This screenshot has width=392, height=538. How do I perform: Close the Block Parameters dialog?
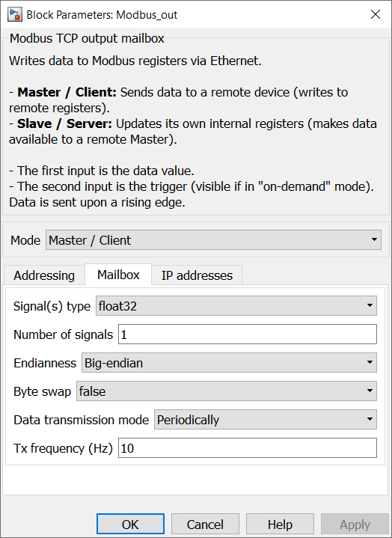[x=376, y=14]
